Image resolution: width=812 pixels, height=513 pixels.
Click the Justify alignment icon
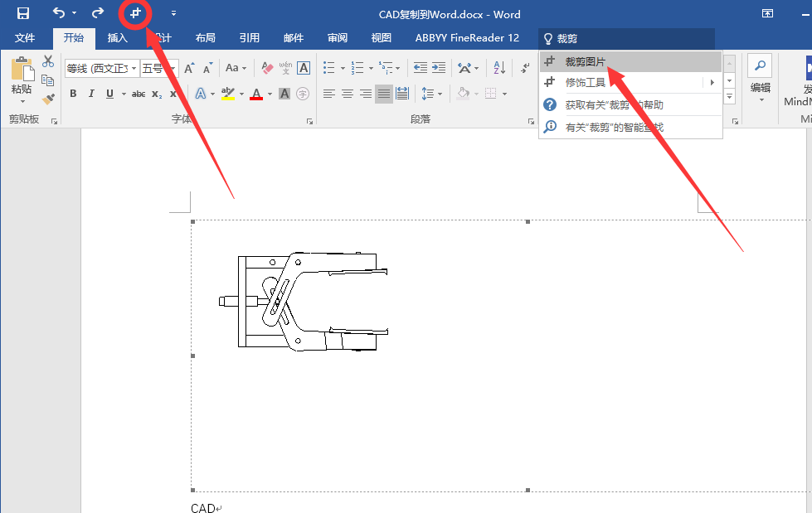[384, 94]
